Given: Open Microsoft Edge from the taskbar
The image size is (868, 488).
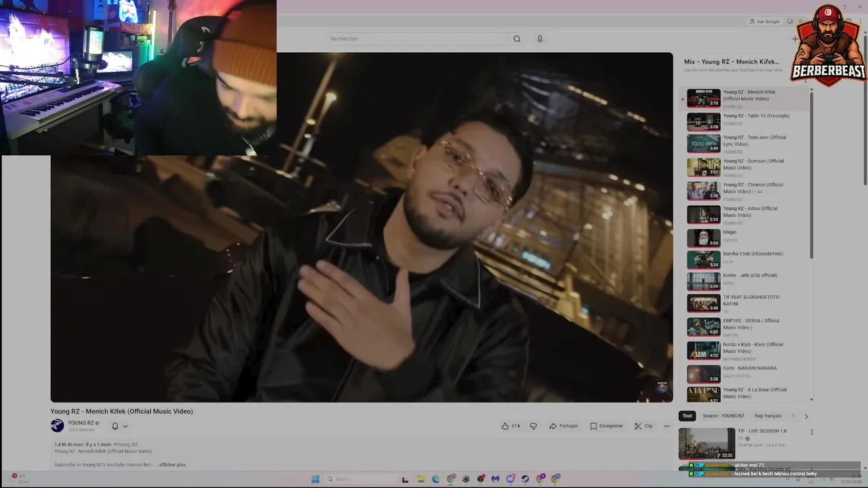Looking at the screenshot, I should click(x=435, y=479).
